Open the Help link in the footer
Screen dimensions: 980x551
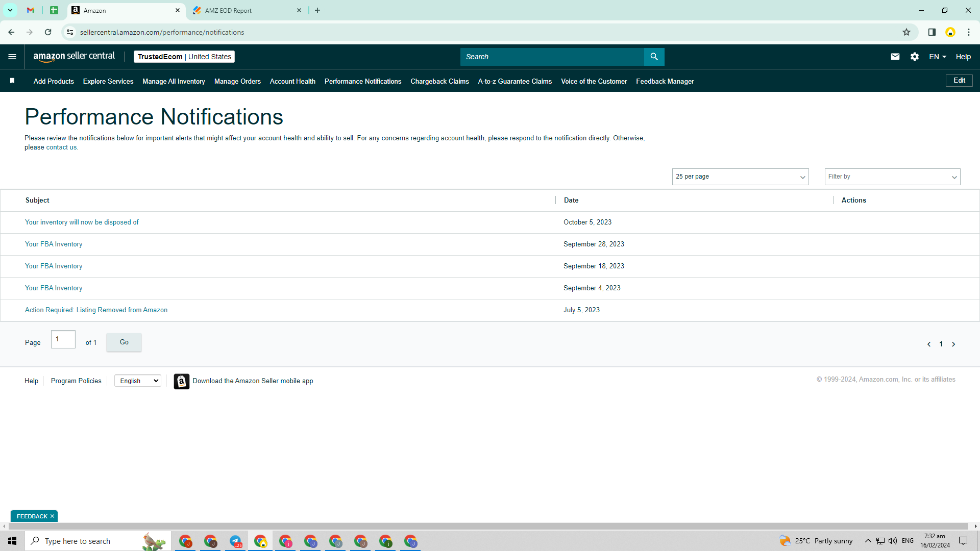31,381
